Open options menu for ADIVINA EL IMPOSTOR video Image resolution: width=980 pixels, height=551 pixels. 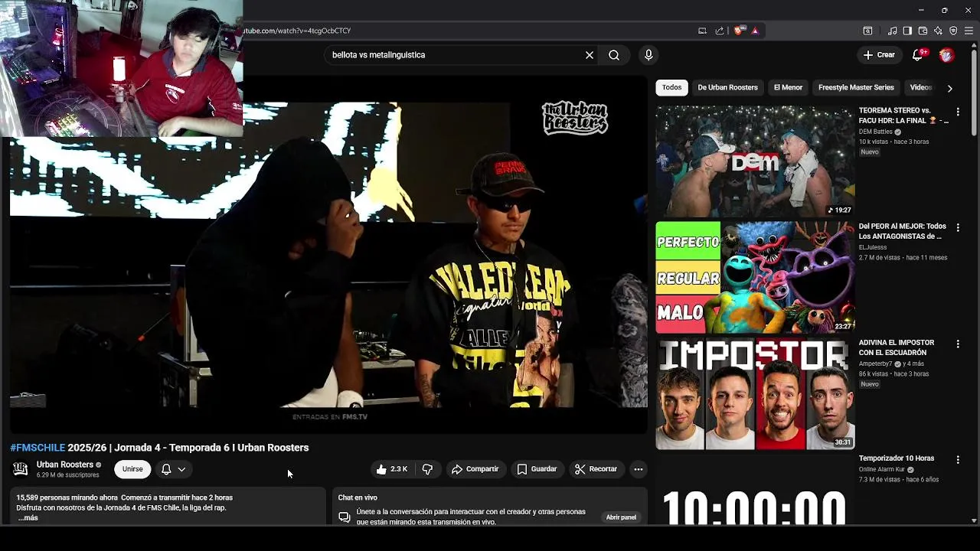958,344
